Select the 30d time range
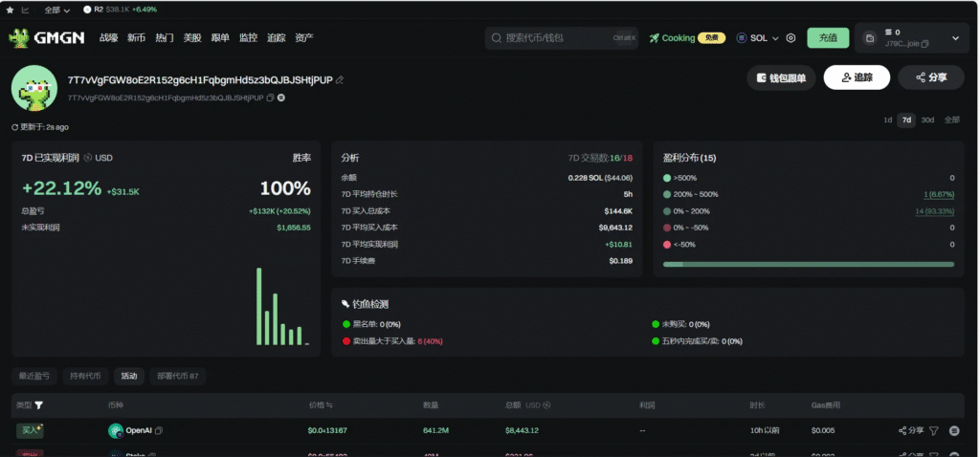The width and height of the screenshot is (980, 457). 927,120
